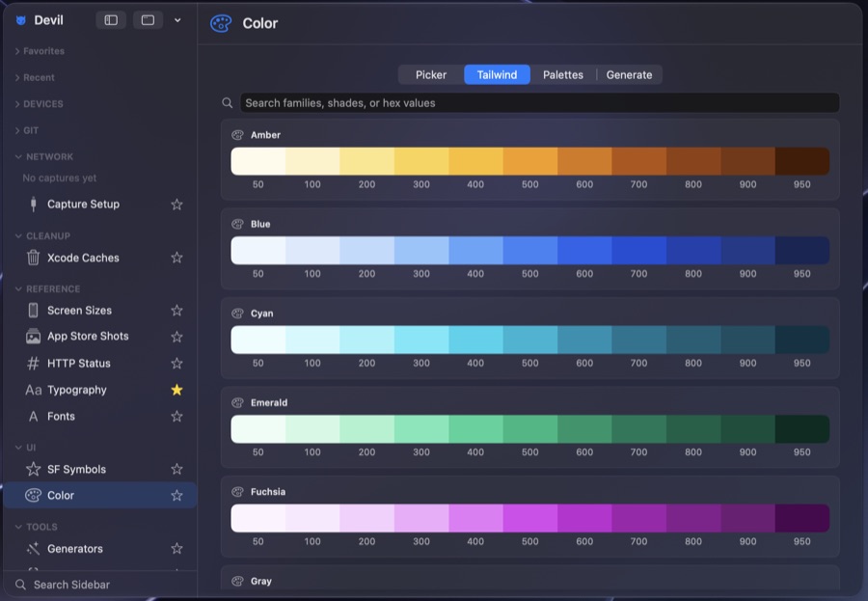868x601 pixels.
Task: Open the Generators tool item
Action: click(100, 548)
